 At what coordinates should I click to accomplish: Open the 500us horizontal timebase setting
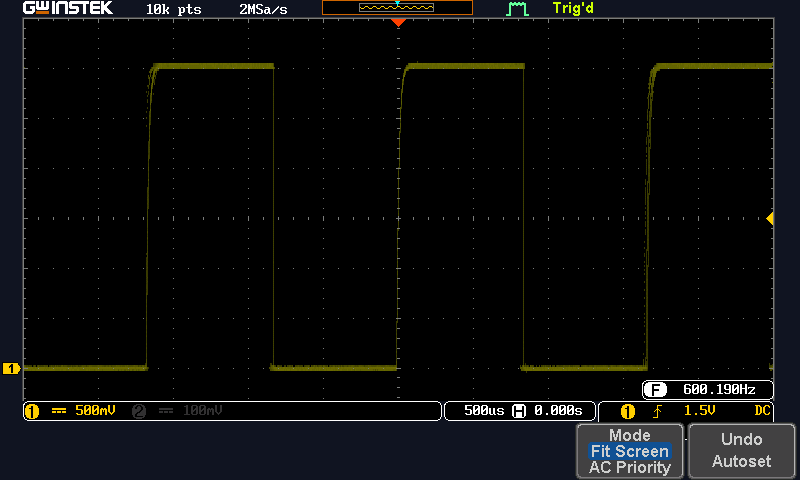479,411
